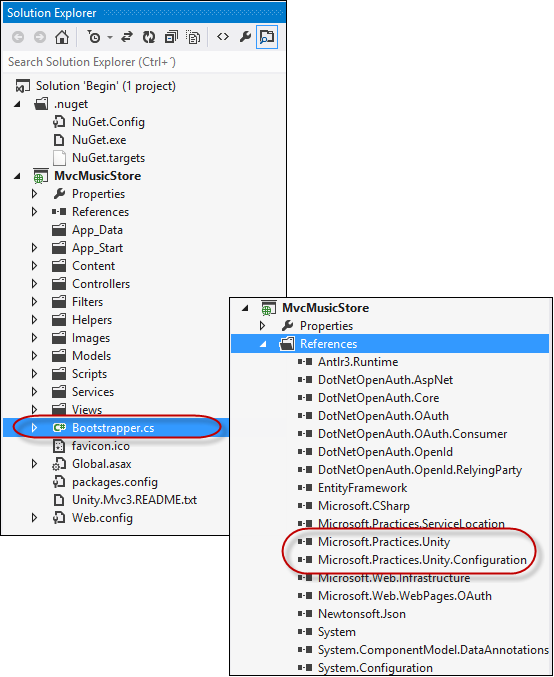Select the Views folder
This screenshot has height=677, width=554.
point(87,410)
